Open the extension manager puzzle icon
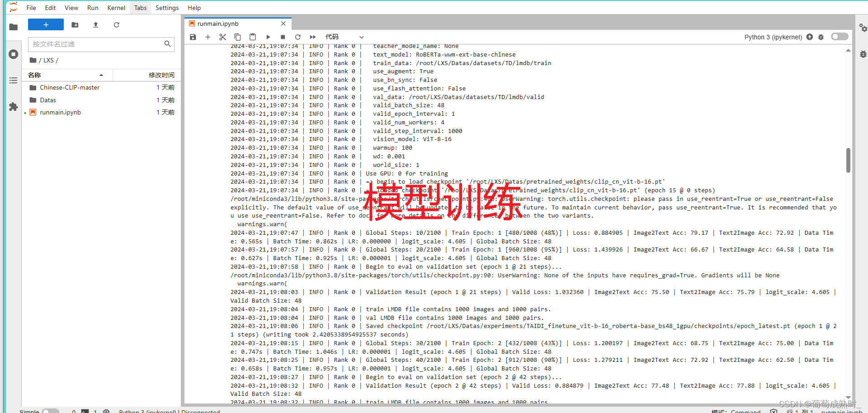868x413 pixels. (13, 107)
